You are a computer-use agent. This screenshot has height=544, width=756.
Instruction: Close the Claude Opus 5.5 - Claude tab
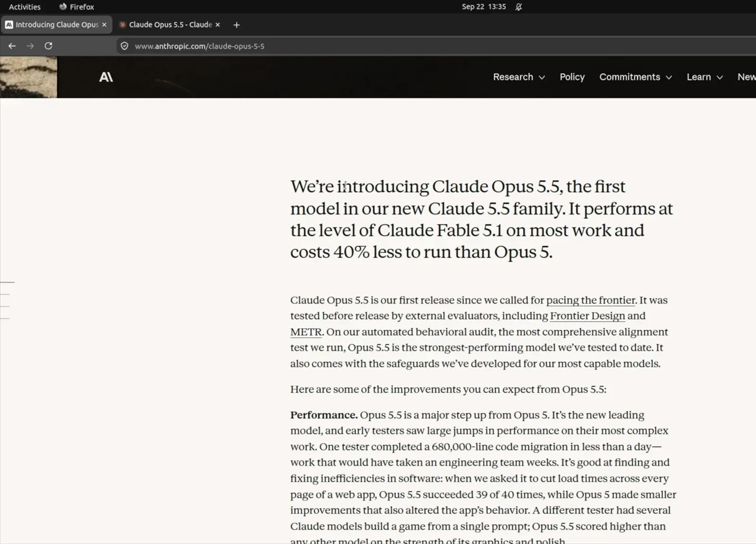[x=218, y=25]
